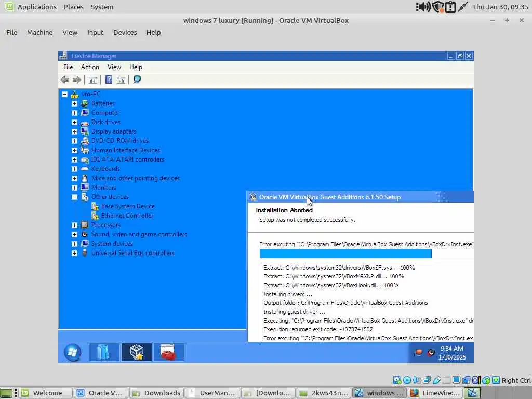Expand the DVD/CD-ROM drives node
532x399 pixels.
tap(74, 141)
